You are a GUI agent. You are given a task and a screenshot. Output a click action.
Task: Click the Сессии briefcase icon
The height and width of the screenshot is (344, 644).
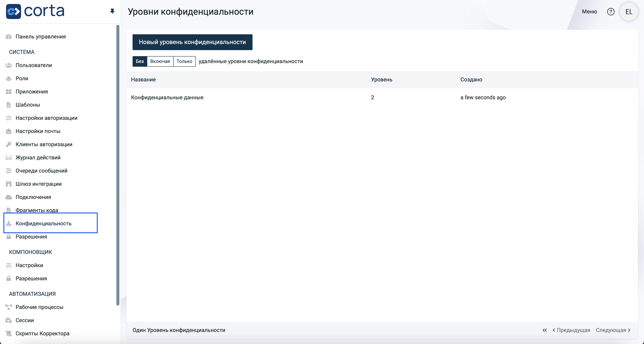pos(9,320)
